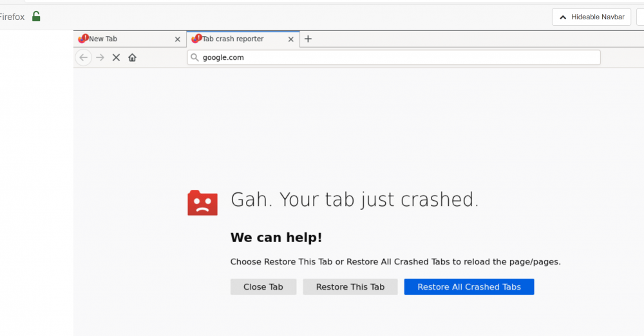
Task: Open a new tab with the plus button
Action: click(308, 39)
